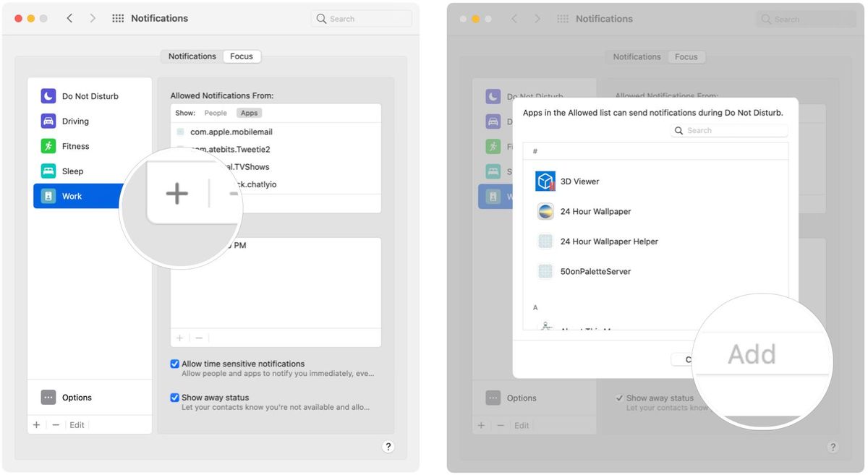Click the toolbar Search field in left window
Viewport: 868px width, 475px height.
tap(362, 19)
